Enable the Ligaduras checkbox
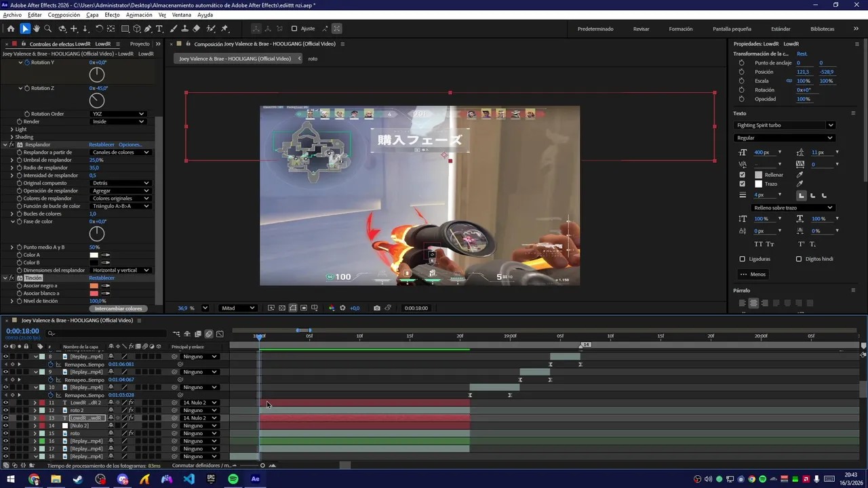 (x=742, y=259)
